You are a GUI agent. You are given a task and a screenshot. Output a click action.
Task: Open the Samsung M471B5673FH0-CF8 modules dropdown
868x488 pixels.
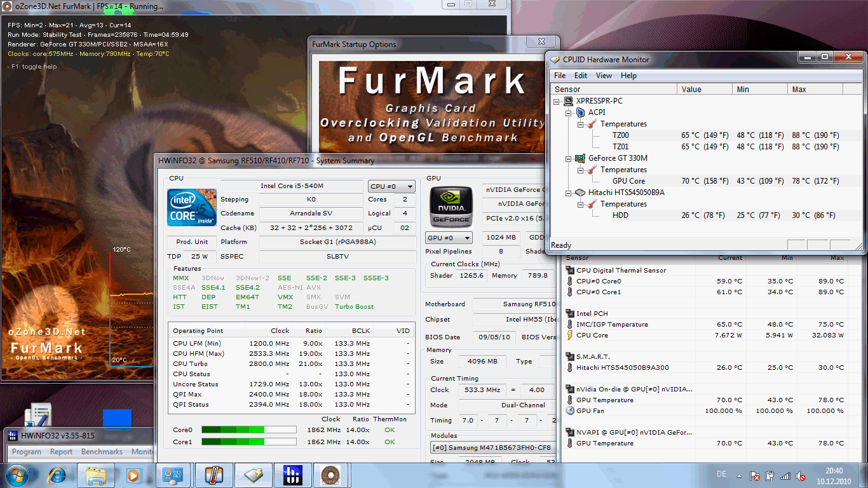(x=494, y=447)
